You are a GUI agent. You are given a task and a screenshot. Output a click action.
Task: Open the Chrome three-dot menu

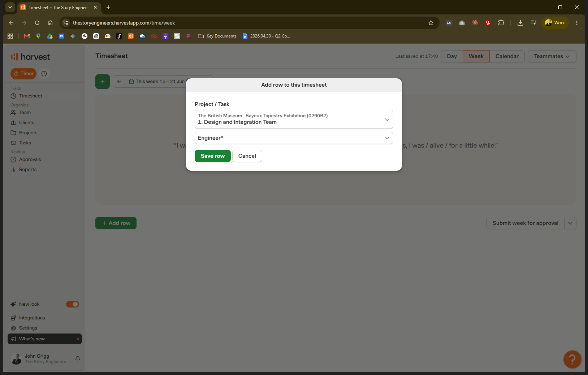tap(577, 23)
